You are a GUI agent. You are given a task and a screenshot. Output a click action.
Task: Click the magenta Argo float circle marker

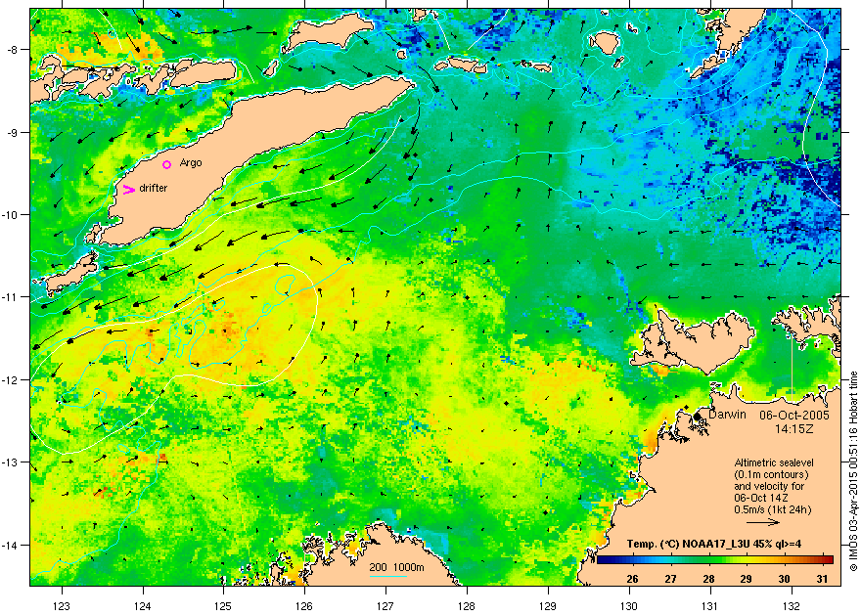tap(167, 164)
